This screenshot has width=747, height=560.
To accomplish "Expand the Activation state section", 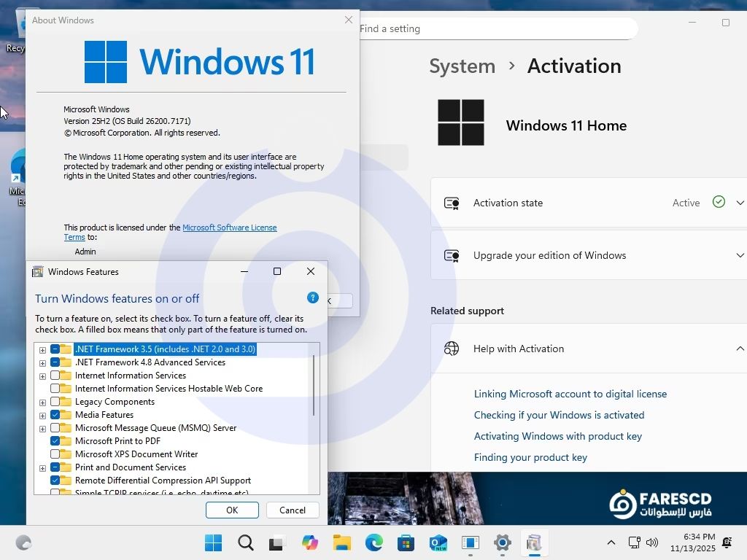I will pyautogui.click(x=740, y=203).
